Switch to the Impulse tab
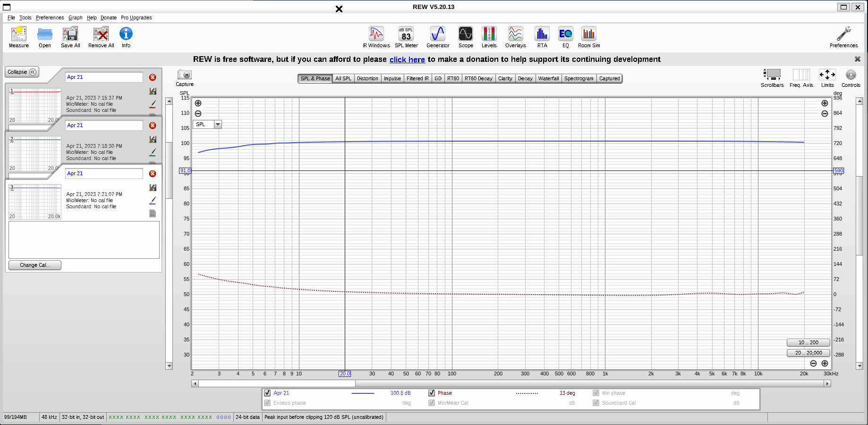Screen dimensions: 868x425 pyautogui.click(x=392, y=78)
